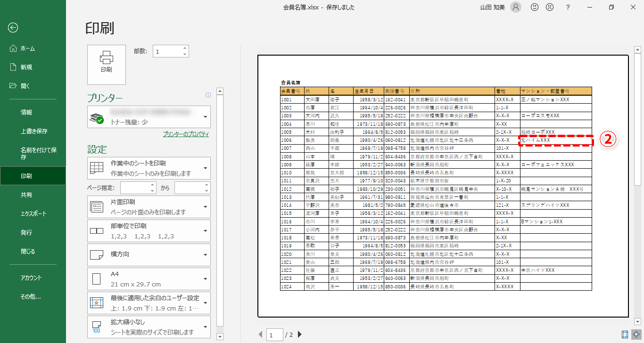
Task: Click the settings panel vertical scrollbar thumb
Action: click(x=220, y=210)
